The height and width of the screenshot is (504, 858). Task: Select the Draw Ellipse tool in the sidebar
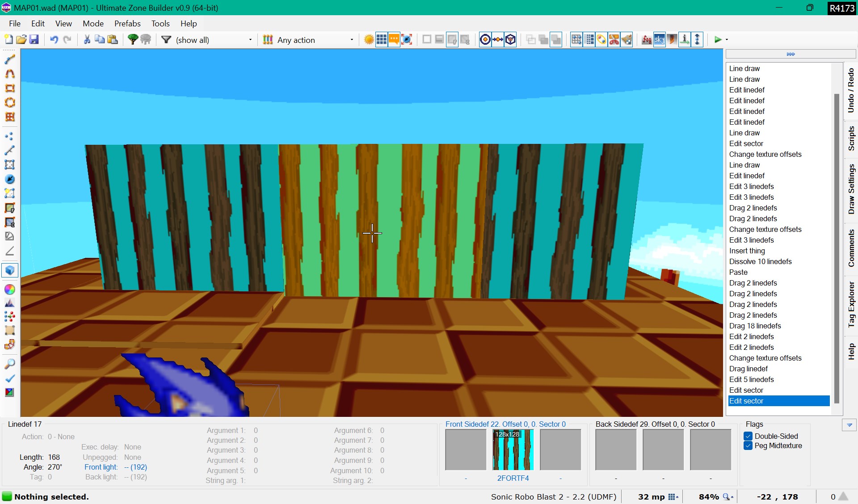[x=9, y=102]
